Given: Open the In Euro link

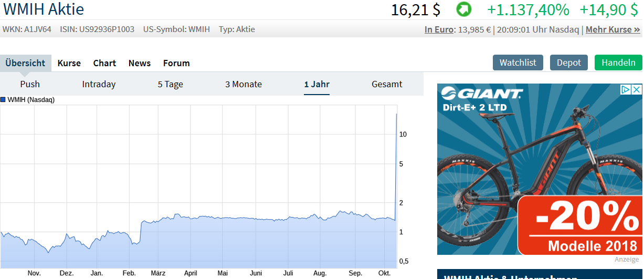Looking at the screenshot, I should pyautogui.click(x=439, y=29).
